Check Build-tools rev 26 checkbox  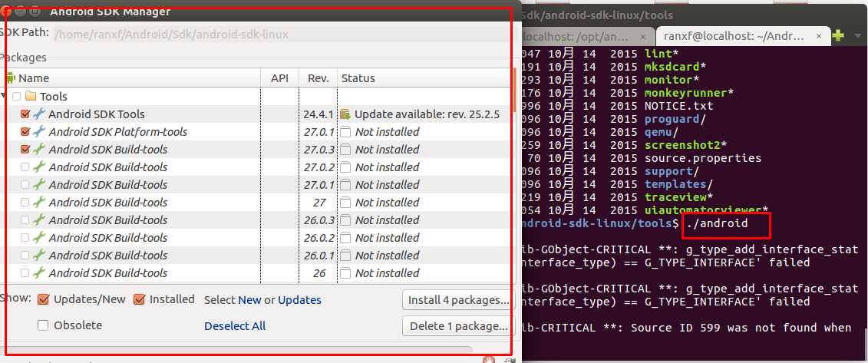pos(25,273)
